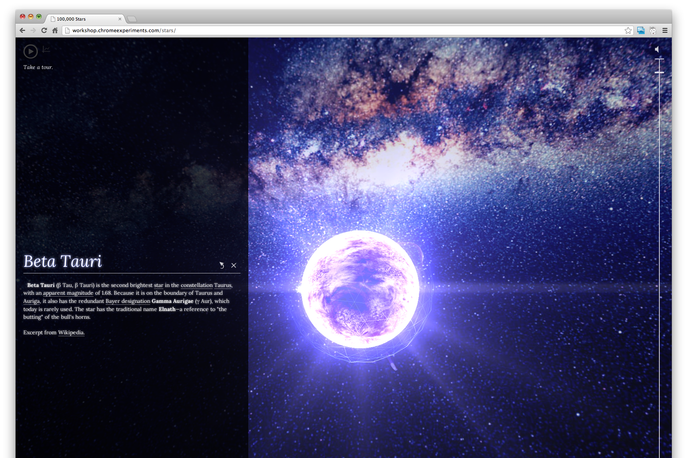This screenshot has height=458, width=687.
Task: Click the glowing Beta Tauri star
Action: 362,291
